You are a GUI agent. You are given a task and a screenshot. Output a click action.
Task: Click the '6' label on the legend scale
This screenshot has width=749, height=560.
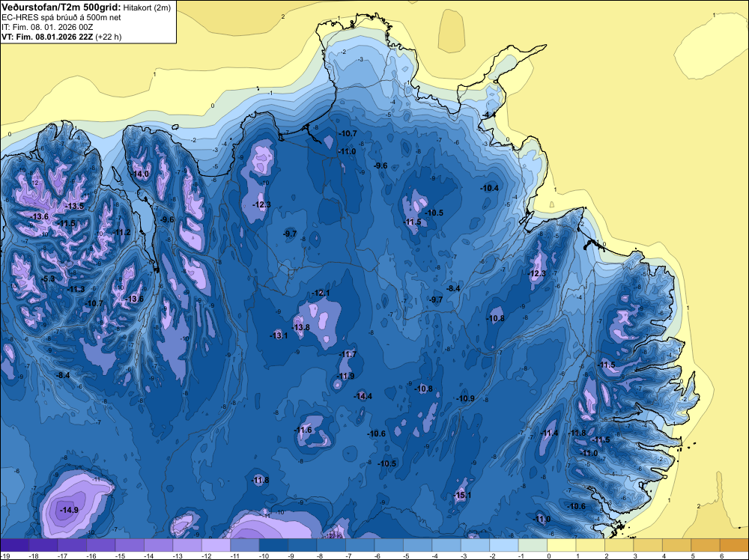coord(721,556)
